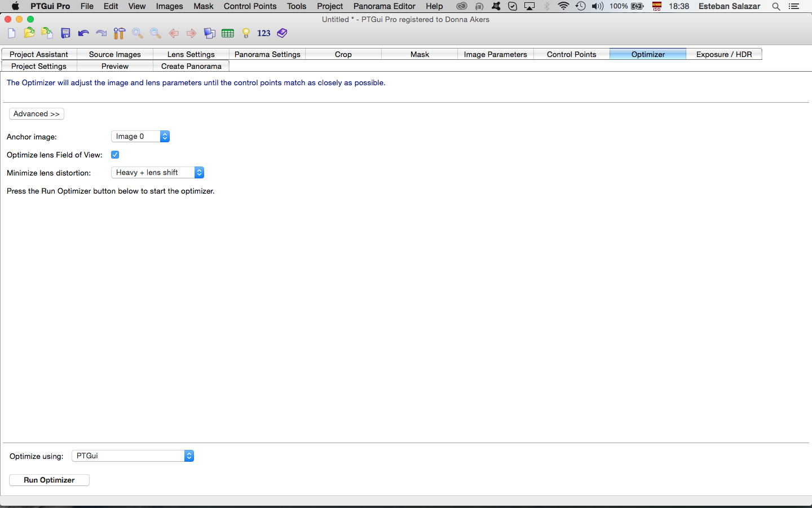812x508 pixels.
Task: Open Minimize lens distortion dropdown
Action: coord(157,173)
